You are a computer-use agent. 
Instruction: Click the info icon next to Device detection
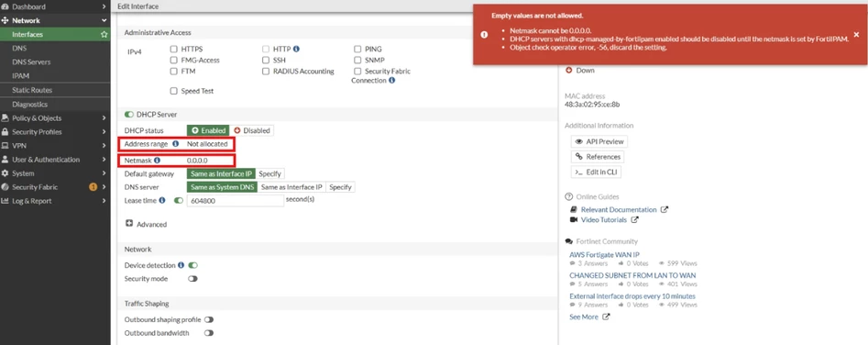coord(181,265)
